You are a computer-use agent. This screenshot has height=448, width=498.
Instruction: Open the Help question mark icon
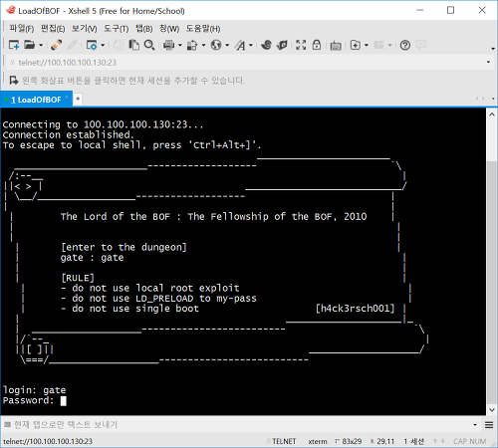point(405,45)
